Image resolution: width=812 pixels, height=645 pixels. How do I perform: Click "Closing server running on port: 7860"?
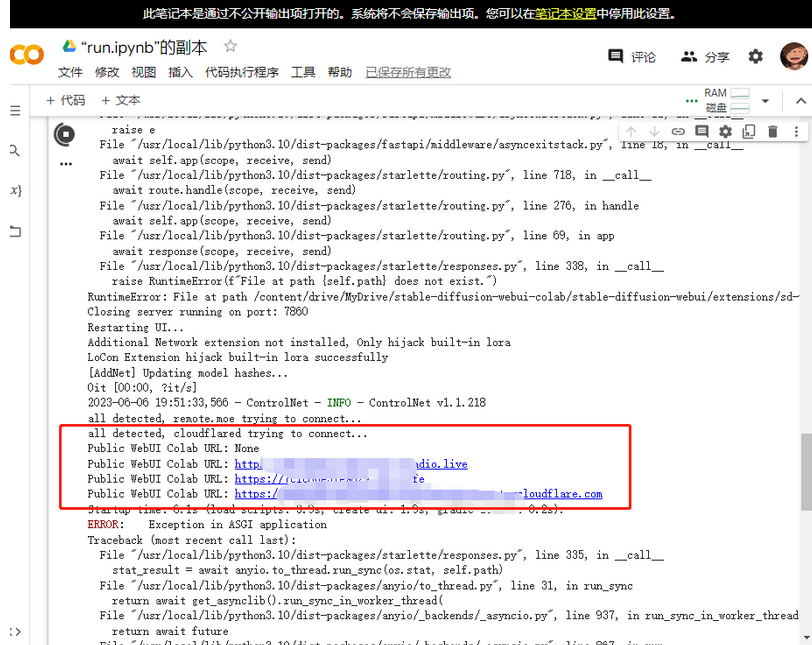click(198, 312)
